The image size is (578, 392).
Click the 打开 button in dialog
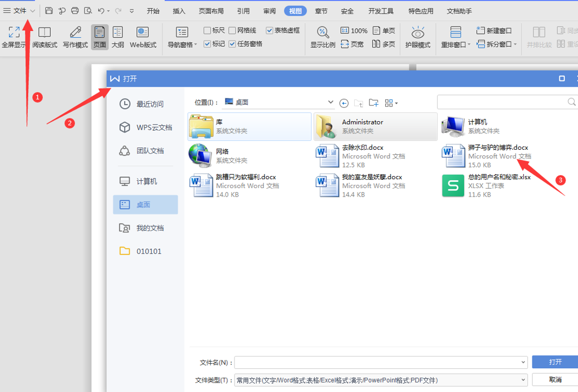(x=555, y=362)
